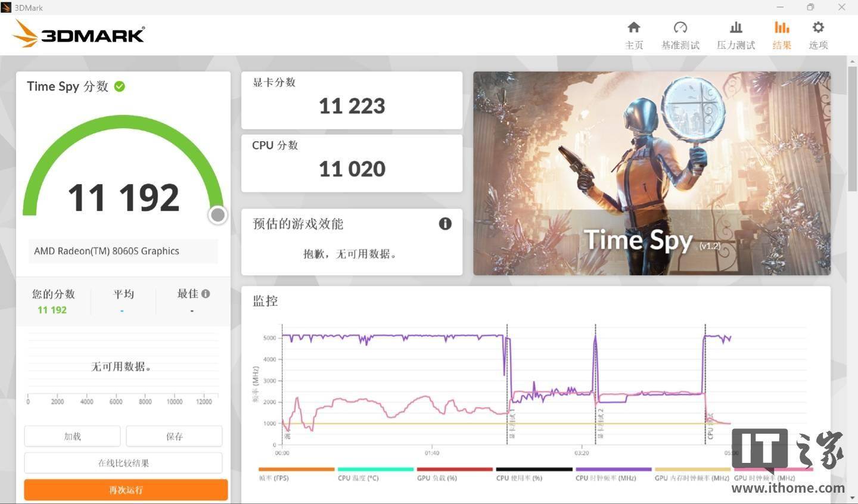Viewport: 858px width, 504px height.
Task: Click the 3DMark logo
Action: (79, 34)
